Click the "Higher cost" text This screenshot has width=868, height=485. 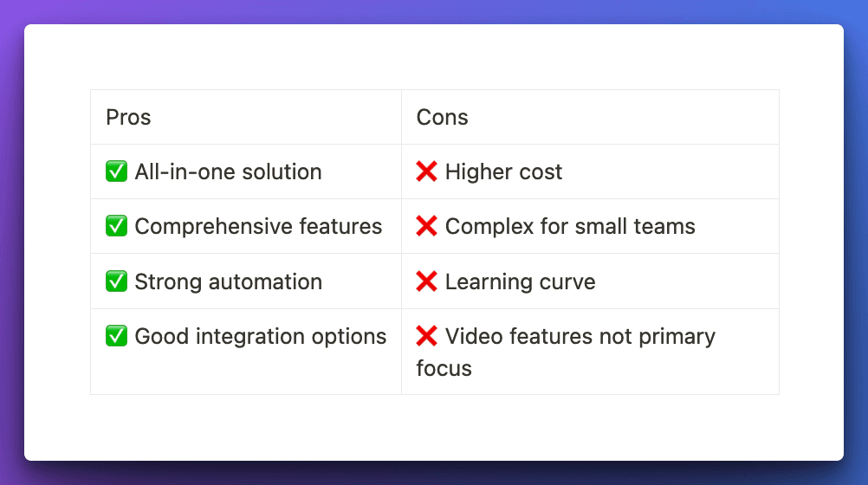pyautogui.click(x=503, y=172)
